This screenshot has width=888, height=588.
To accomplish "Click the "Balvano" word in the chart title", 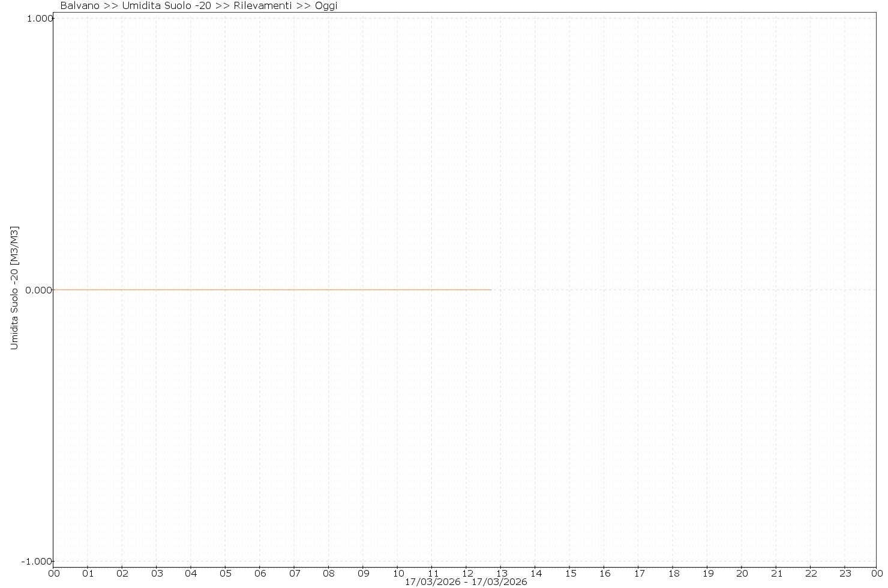I will coord(80,6).
